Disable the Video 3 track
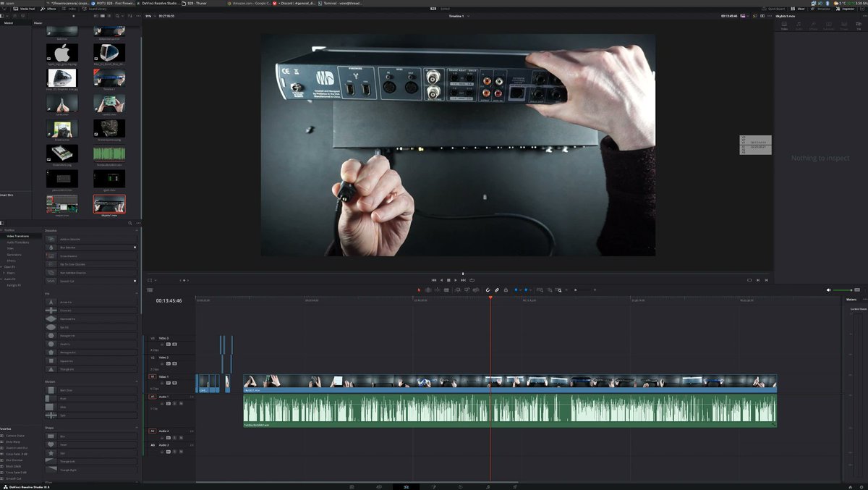Screen dimensions: 868x490 pos(174,344)
